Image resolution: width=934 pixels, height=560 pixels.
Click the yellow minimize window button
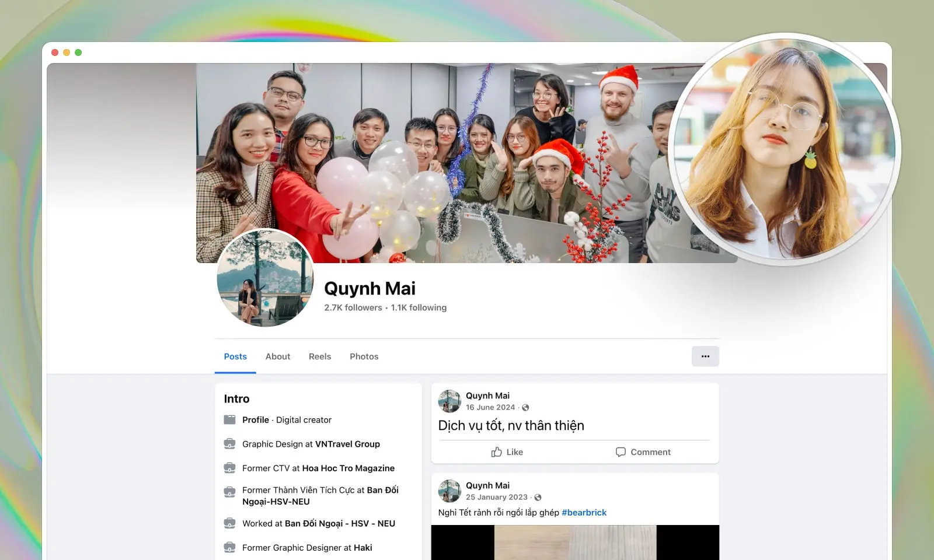pos(67,52)
